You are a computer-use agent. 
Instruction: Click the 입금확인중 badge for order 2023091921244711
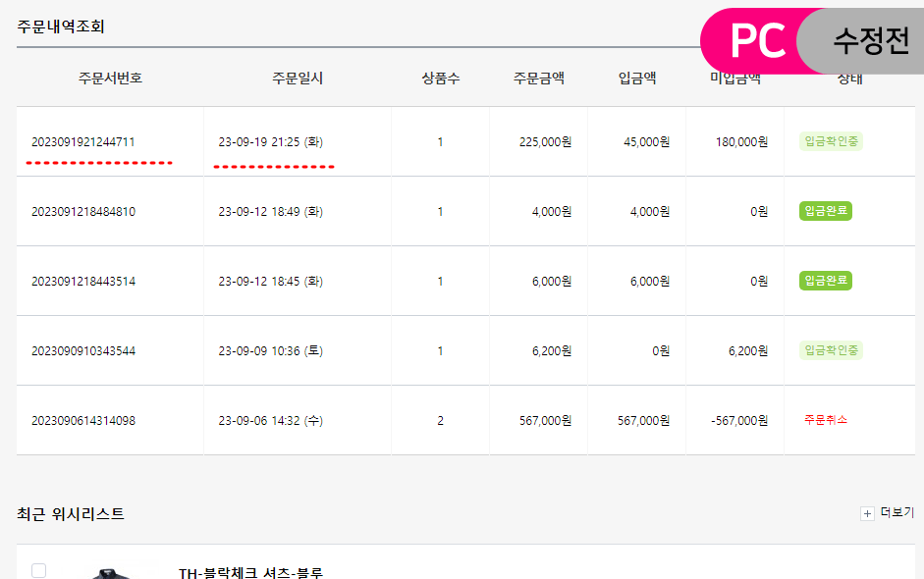(x=831, y=141)
